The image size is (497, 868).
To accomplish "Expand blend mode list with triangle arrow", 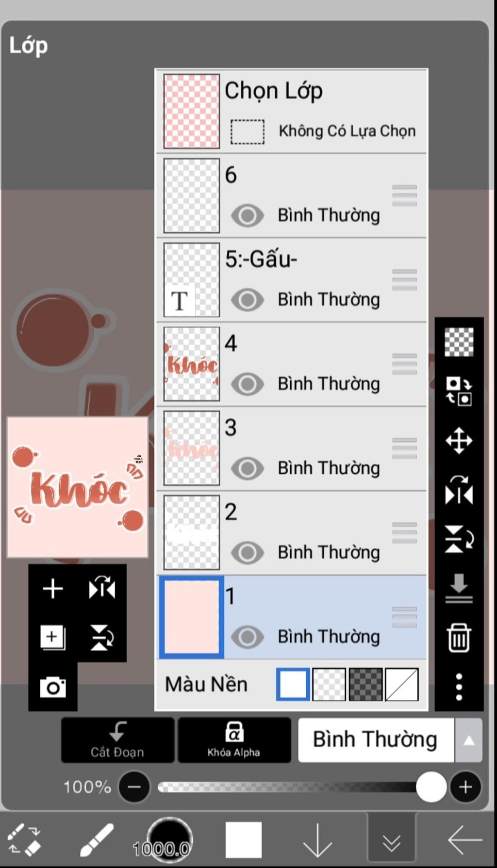I will coord(469,740).
